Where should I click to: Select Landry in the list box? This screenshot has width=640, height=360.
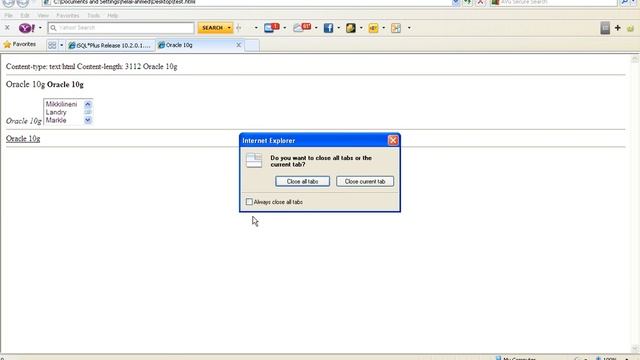pyautogui.click(x=56, y=112)
